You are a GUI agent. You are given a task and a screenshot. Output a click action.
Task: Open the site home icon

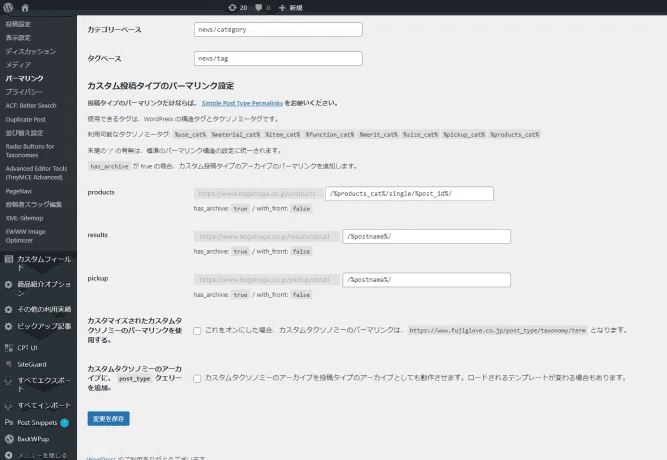(x=25, y=8)
